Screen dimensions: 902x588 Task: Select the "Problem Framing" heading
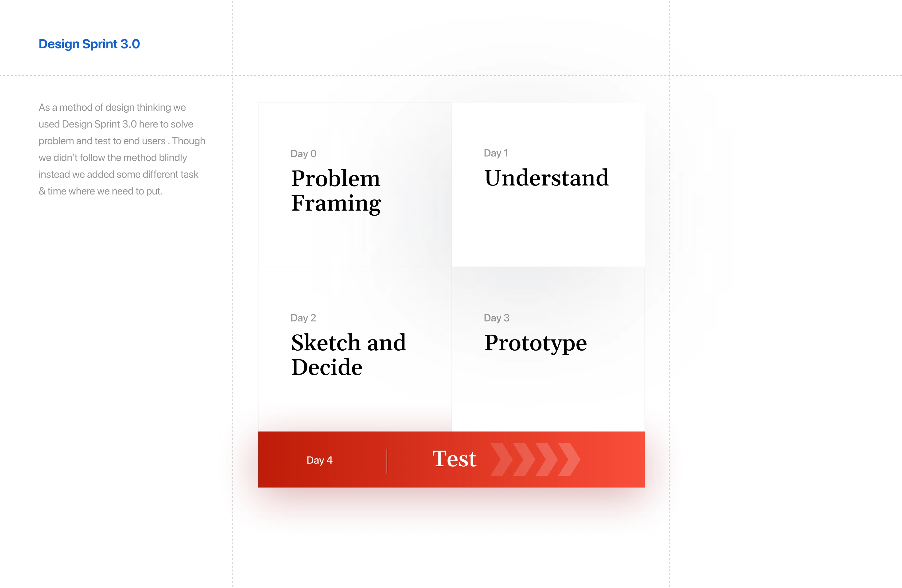point(336,191)
